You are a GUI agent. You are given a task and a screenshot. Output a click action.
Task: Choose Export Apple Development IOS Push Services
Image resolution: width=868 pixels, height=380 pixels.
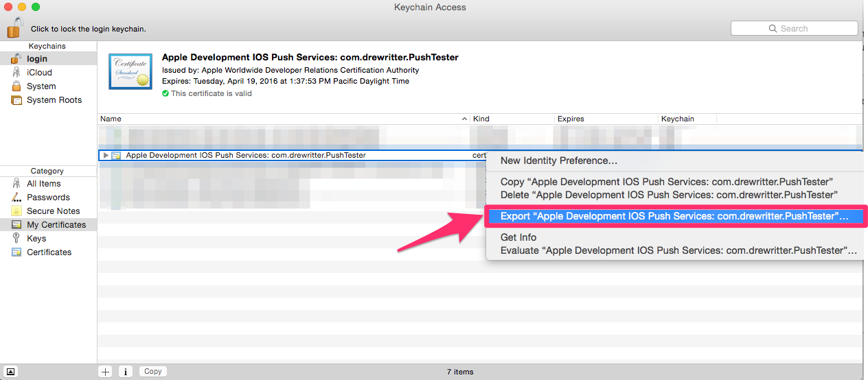point(674,216)
